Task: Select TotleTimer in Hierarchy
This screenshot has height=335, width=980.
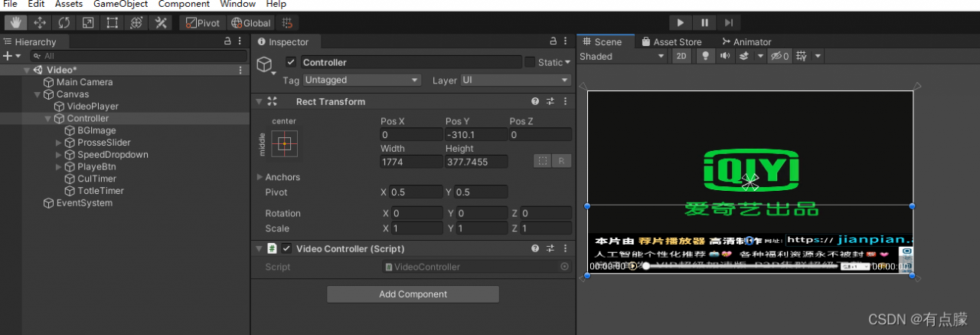Action: coord(100,191)
